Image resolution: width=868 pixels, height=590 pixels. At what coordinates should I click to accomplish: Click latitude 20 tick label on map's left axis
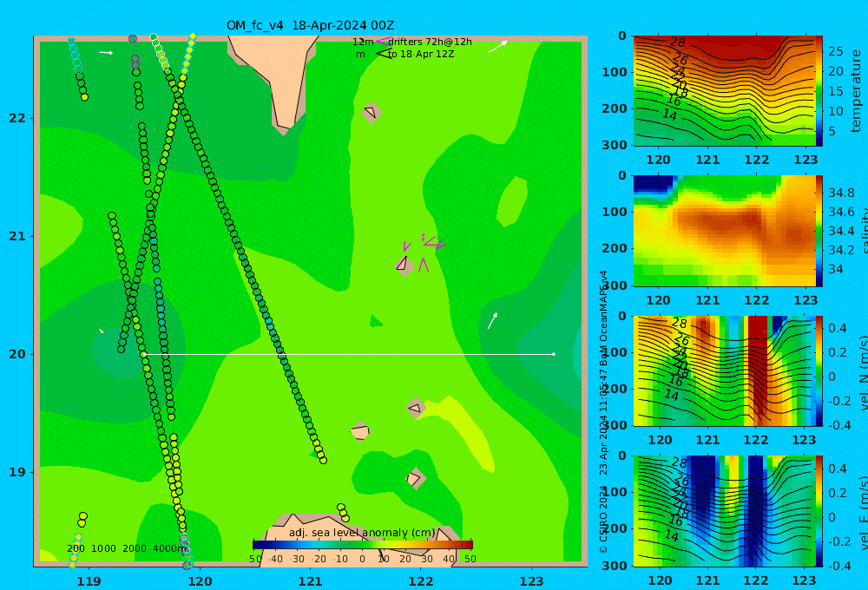(x=17, y=354)
